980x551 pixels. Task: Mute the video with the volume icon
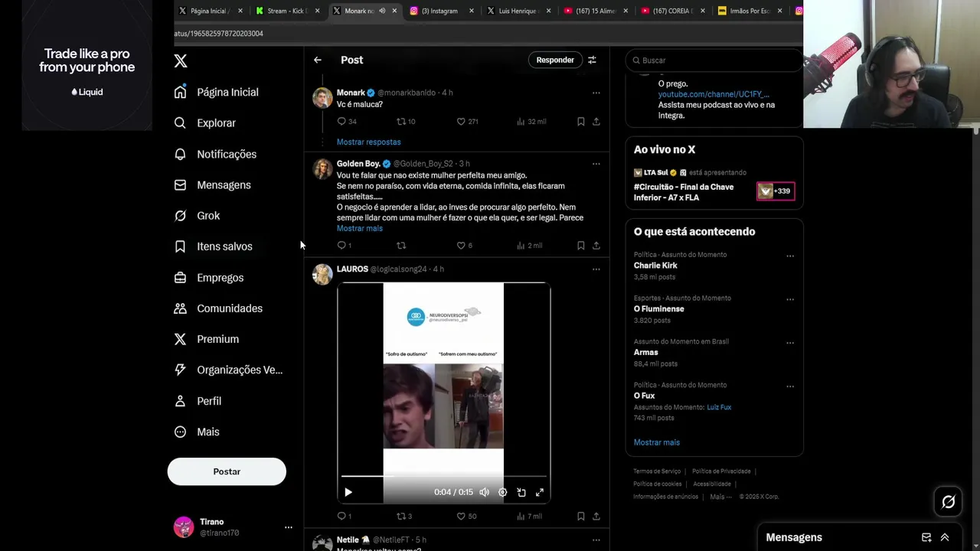484,492
